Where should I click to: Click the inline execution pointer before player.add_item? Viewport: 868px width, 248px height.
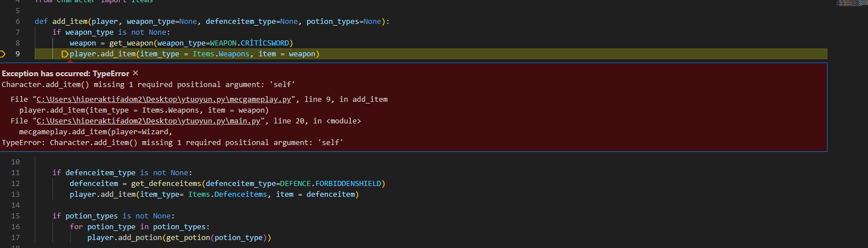(65, 54)
